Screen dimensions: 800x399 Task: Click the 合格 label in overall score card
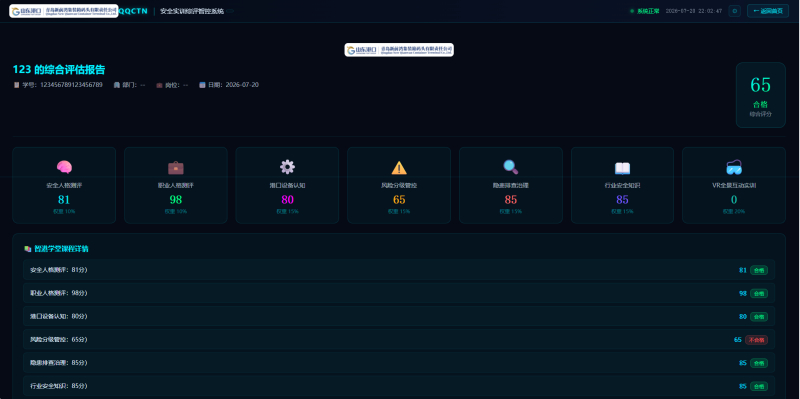760,105
